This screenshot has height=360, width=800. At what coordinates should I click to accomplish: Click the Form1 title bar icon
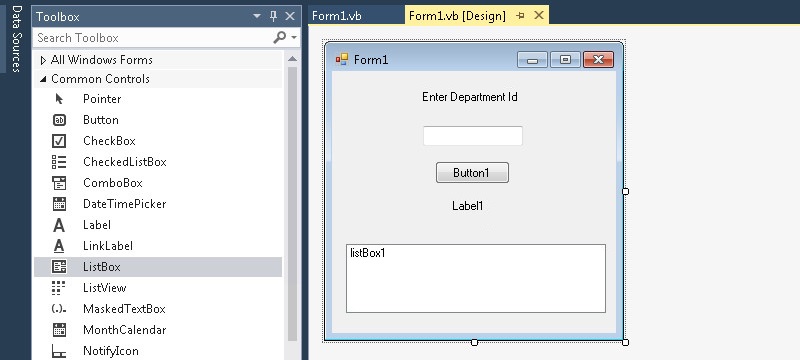click(341, 60)
